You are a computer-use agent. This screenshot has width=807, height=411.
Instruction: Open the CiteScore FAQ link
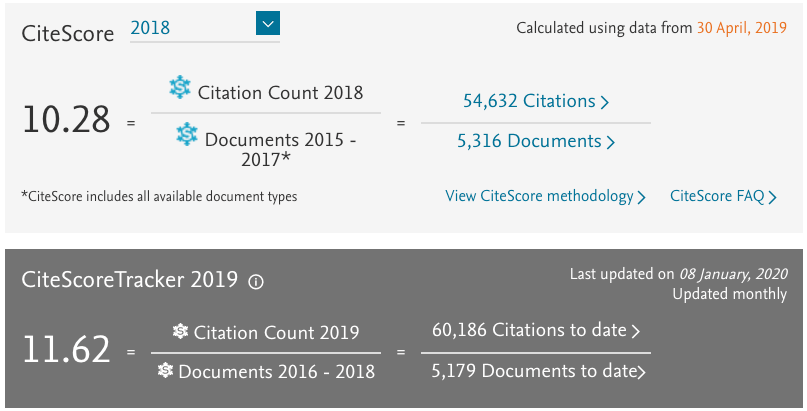pyautogui.click(x=716, y=197)
